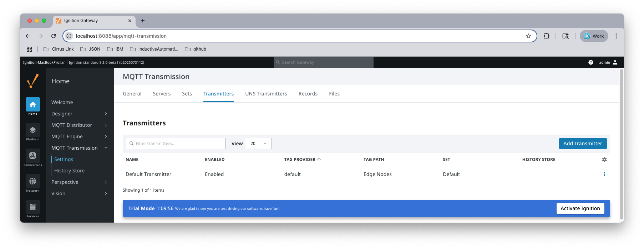
Task: Switch to the Sets tab
Action: (x=187, y=94)
